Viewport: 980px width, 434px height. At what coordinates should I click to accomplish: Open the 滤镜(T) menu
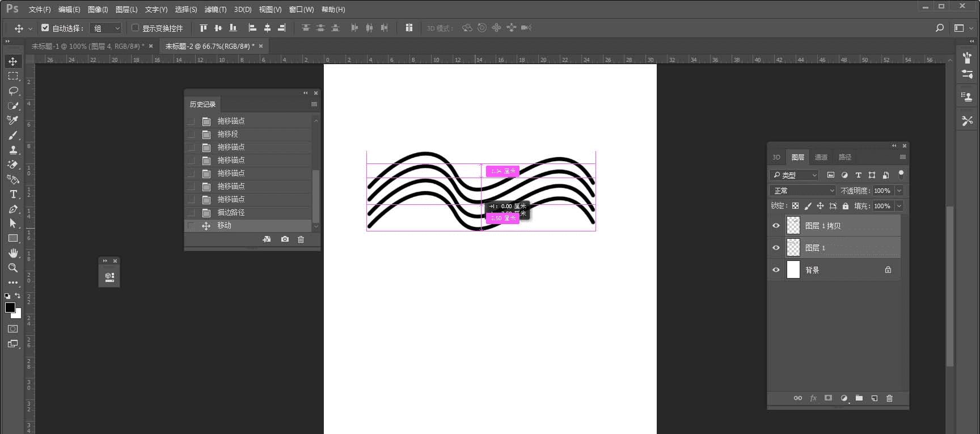tap(216, 10)
